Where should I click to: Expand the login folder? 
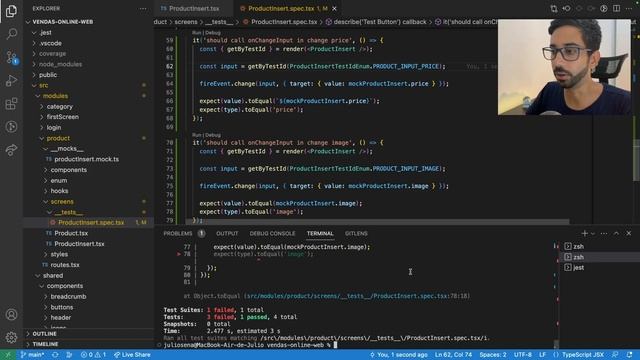tap(53, 127)
